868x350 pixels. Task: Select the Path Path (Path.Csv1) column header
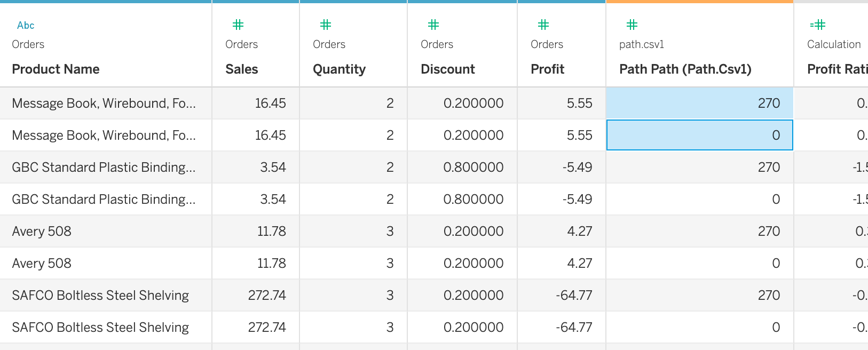pos(685,69)
